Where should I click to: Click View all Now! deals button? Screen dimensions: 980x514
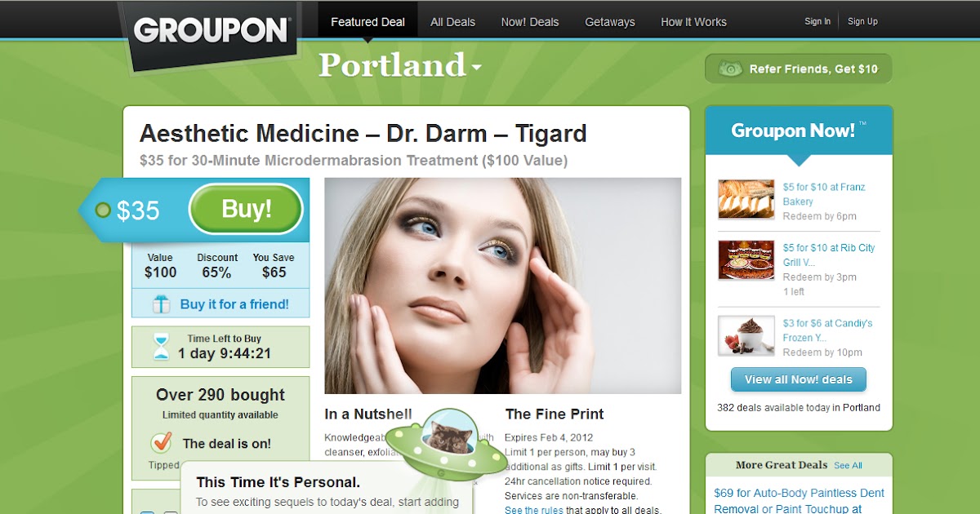coord(799,379)
